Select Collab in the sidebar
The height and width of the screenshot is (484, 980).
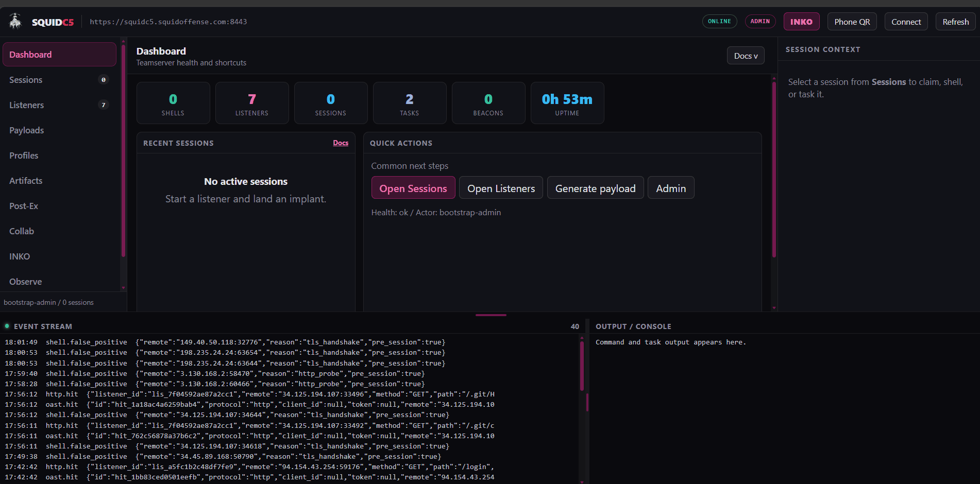[59, 231]
